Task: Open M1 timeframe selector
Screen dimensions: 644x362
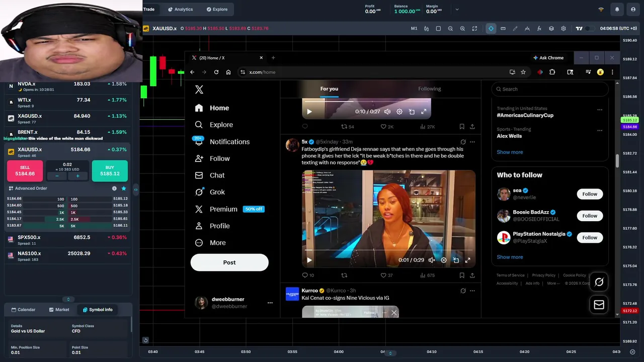Action: 414,29
